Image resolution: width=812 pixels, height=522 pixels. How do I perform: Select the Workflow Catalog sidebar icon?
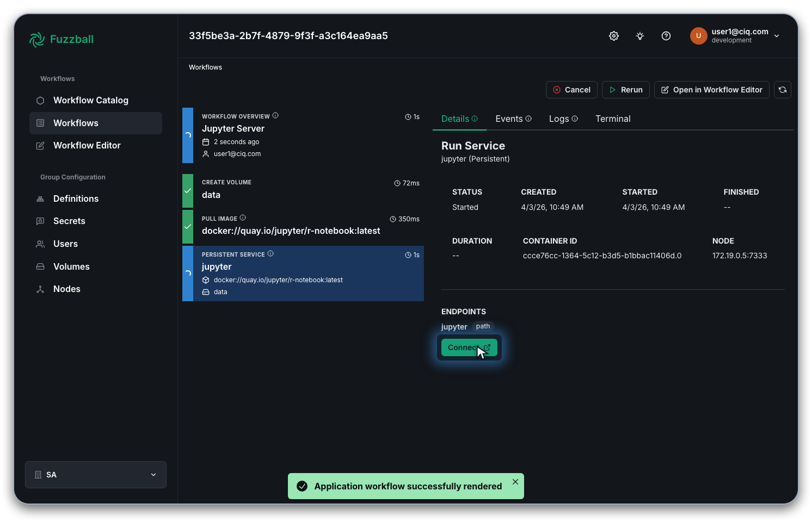[40, 100]
